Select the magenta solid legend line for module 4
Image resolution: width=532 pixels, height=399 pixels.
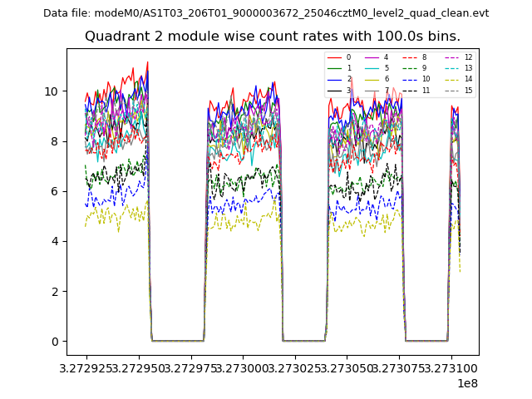pos(372,57)
